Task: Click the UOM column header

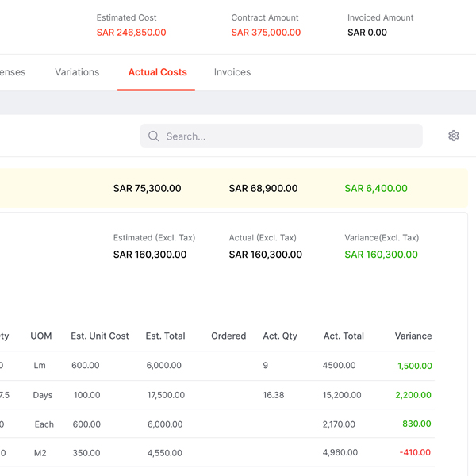Action: (41, 336)
